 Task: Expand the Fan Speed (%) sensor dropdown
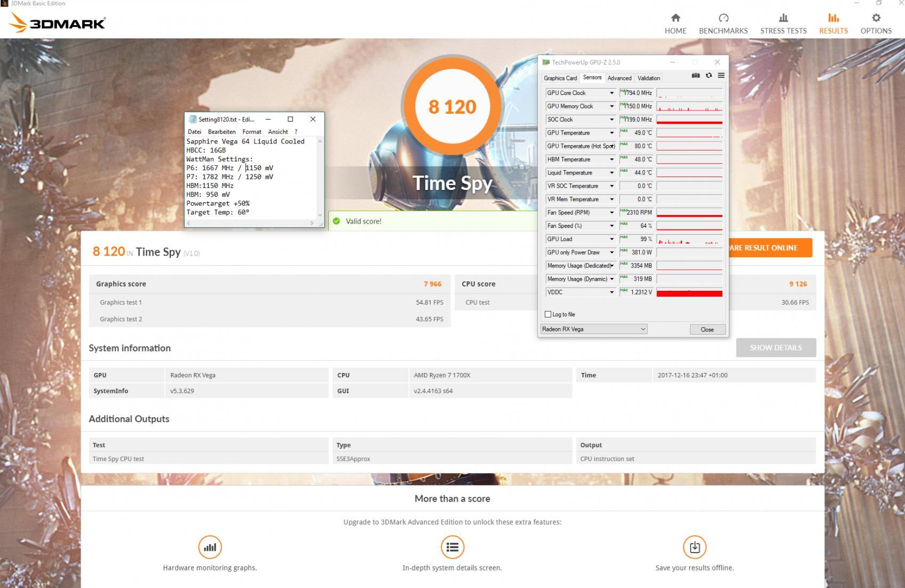(x=612, y=226)
